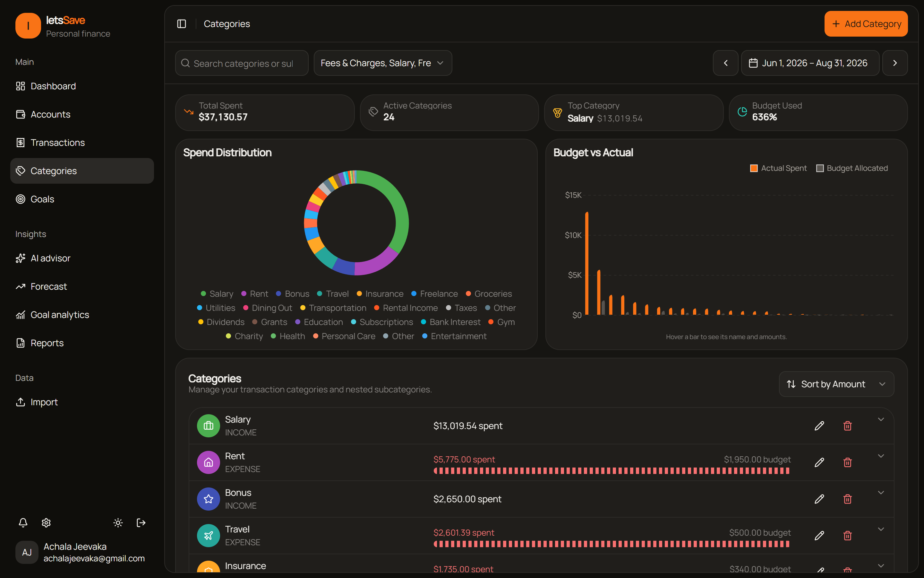
Task: Click the Salary bar in Budget chart
Action: pyautogui.click(x=587, y=263)
